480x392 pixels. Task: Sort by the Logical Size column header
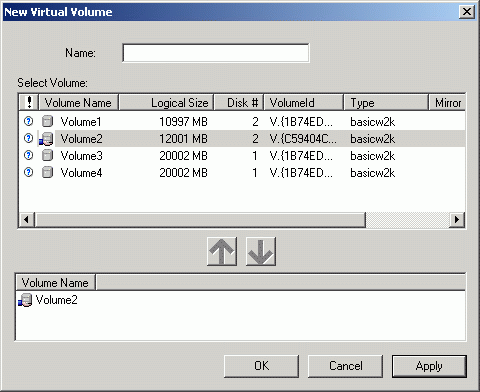click(166, 102)
